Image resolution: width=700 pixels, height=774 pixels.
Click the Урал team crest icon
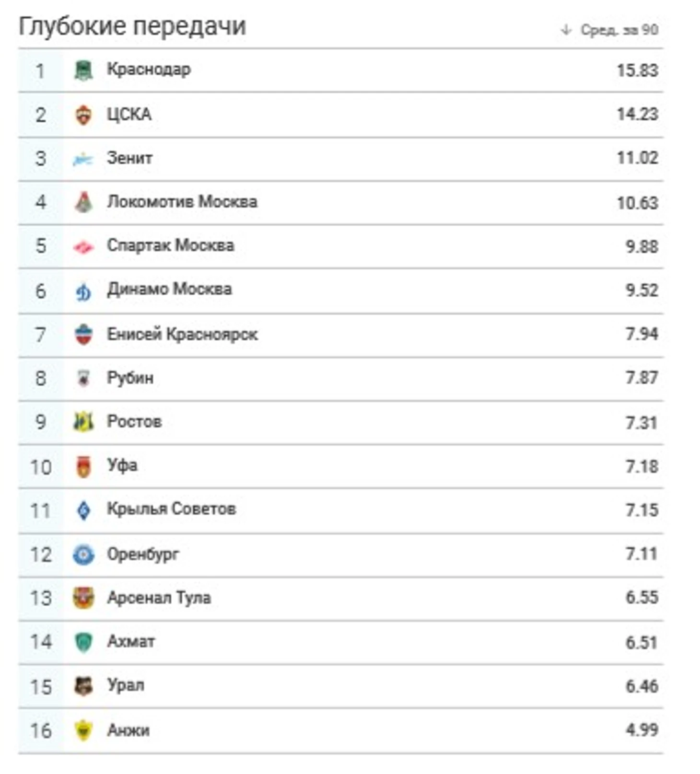click(83, 686)
